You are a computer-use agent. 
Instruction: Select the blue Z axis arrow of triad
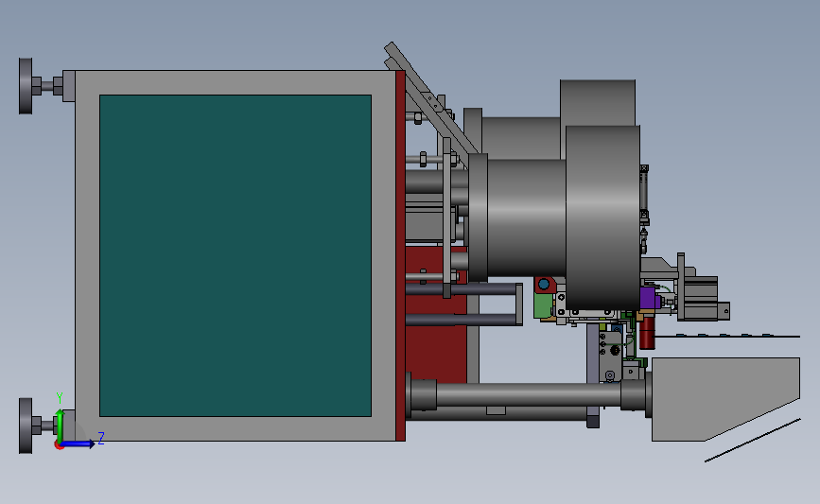coord(79,444)
